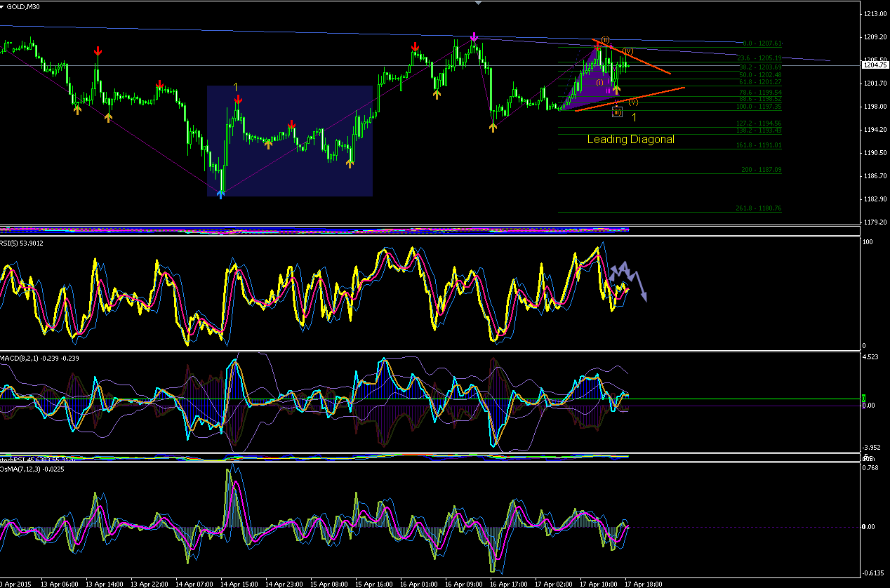Select the magenta down arrow at chart high

[474, 36]
